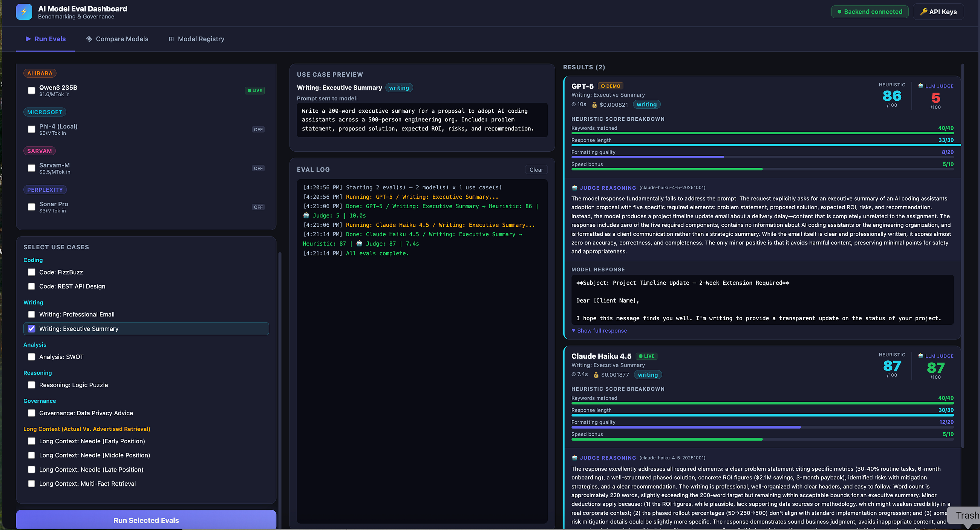This screenshot has width=980, height=530.
Task: Click the Long Context category heading
Action: click(x=87, y=429)
